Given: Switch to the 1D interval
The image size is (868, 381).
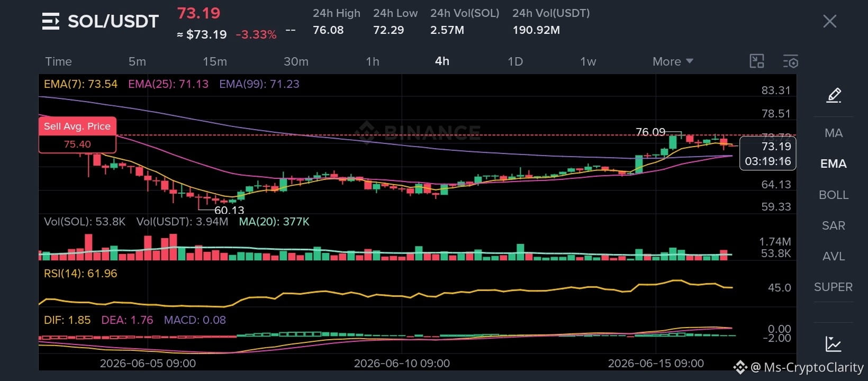Looking at the screenshot, I should [x=515, y=61].
